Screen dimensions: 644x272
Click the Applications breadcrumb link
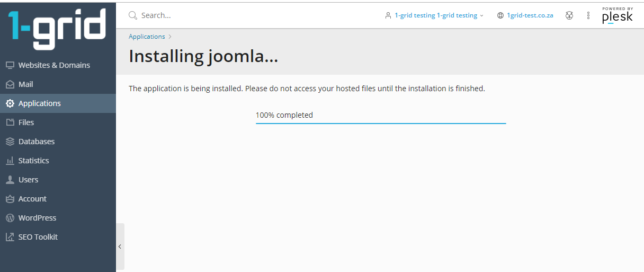[x=147, y=37]
